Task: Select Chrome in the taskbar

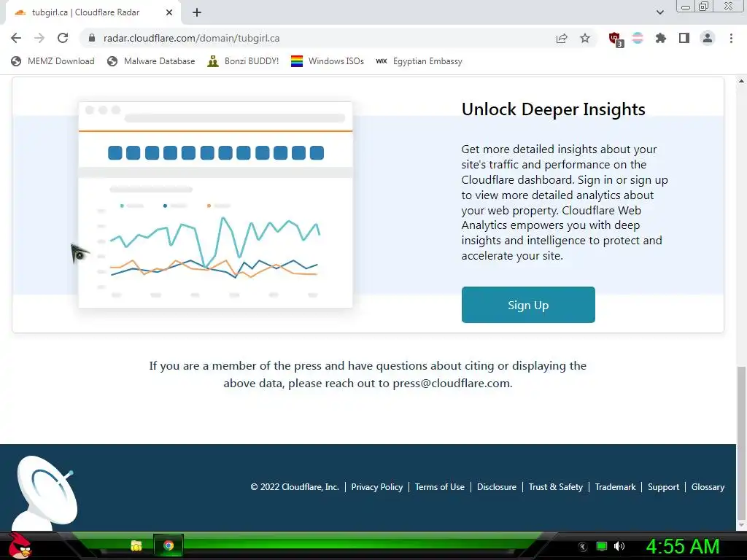Action: 169,545
